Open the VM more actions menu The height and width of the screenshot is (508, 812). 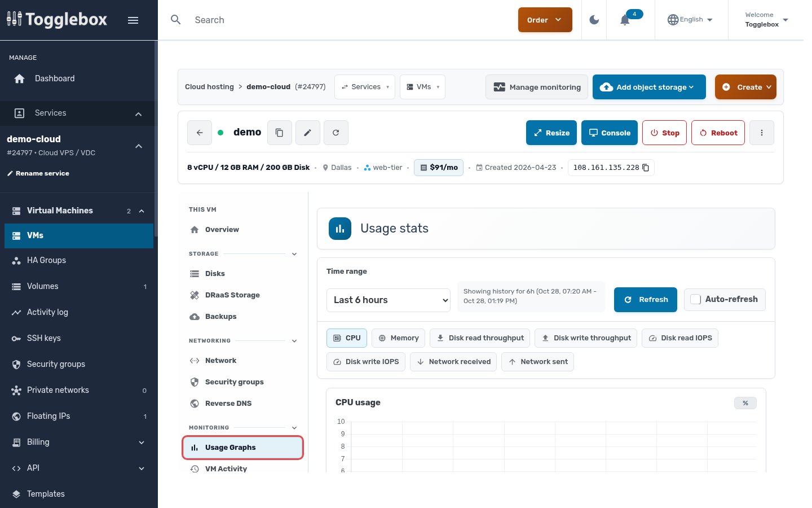click(x=762, y=133)
